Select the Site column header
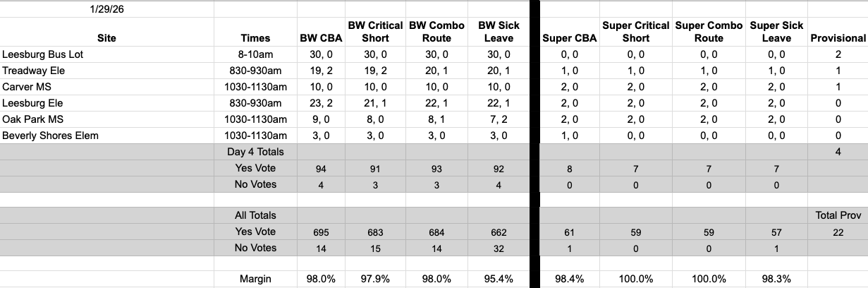 pos(106,38)
